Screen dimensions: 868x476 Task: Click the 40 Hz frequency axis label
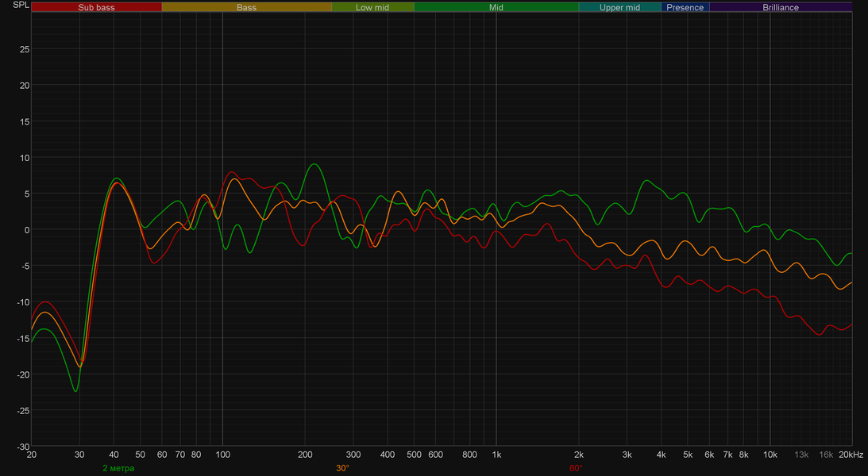(x=114, y=455)
